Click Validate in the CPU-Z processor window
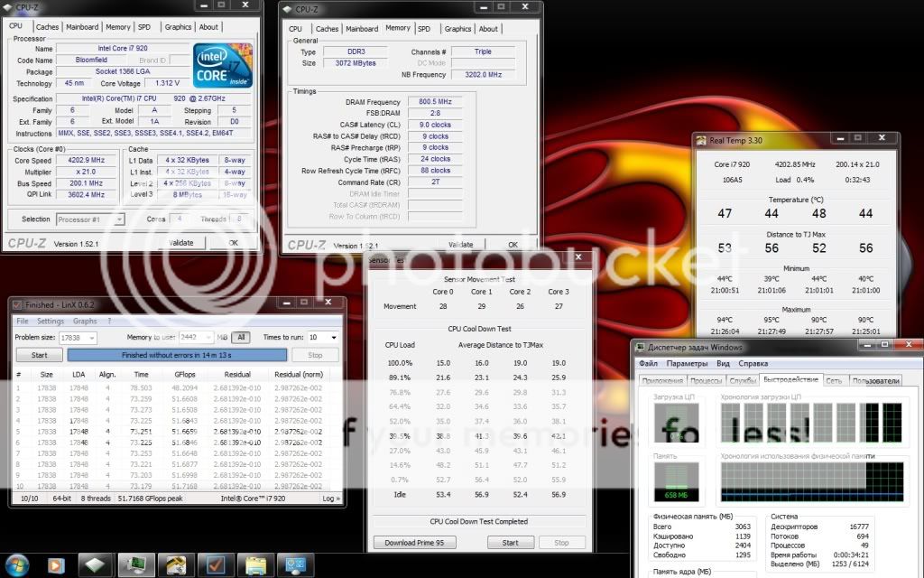Image resolution: width=924 pixels, height=578 pixels. point(180,243)
